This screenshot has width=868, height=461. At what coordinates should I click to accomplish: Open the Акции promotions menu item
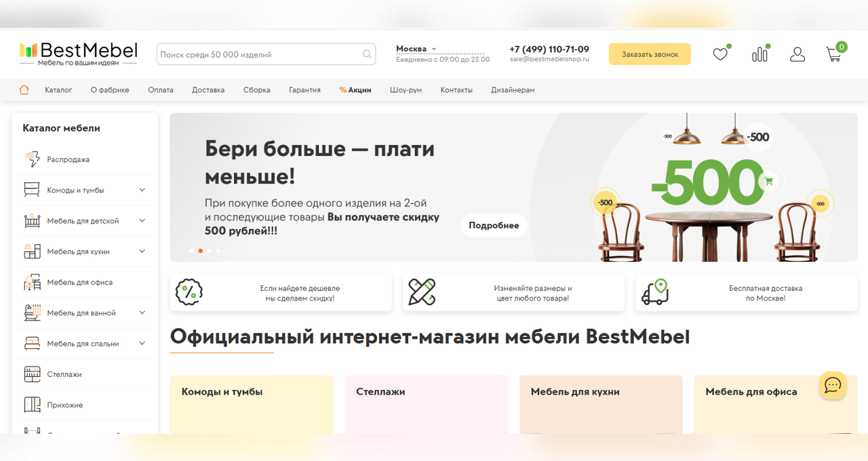pyautogui.click(x=355, y=89)
